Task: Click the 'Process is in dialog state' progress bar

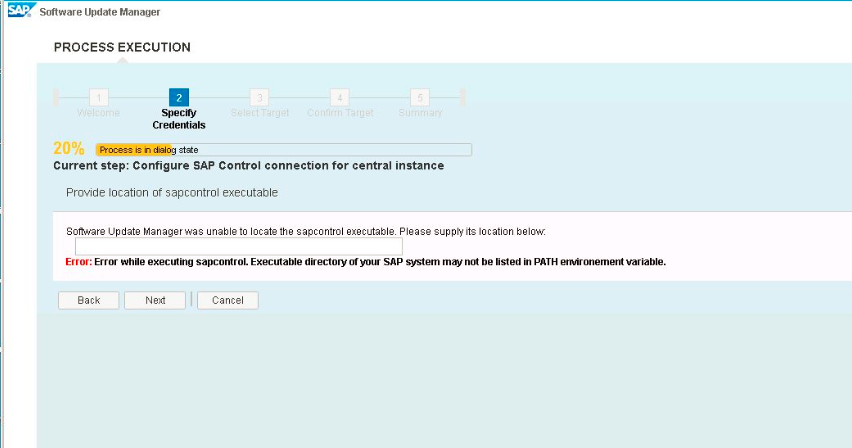Action: click(x=284, y=150)
